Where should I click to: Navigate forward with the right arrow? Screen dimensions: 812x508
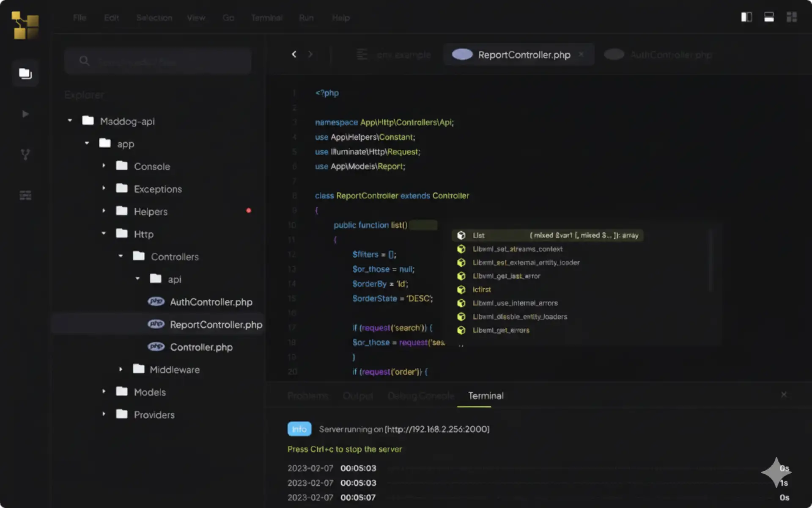(310, 54)
